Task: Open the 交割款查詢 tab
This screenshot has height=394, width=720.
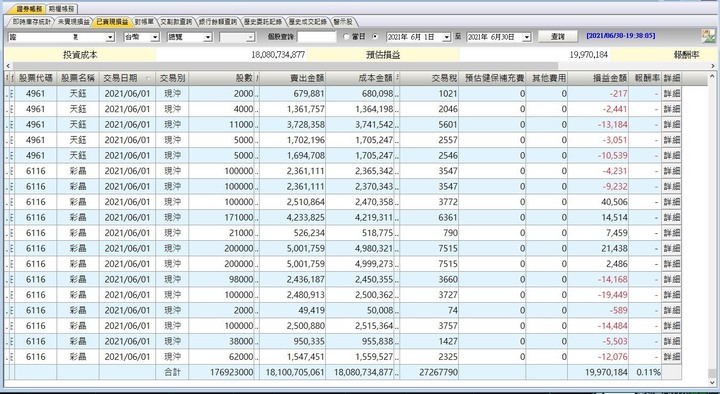Action: 176,22
